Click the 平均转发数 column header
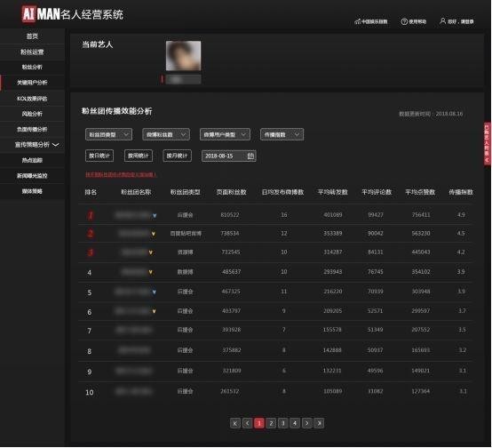 tap(333, 192)
